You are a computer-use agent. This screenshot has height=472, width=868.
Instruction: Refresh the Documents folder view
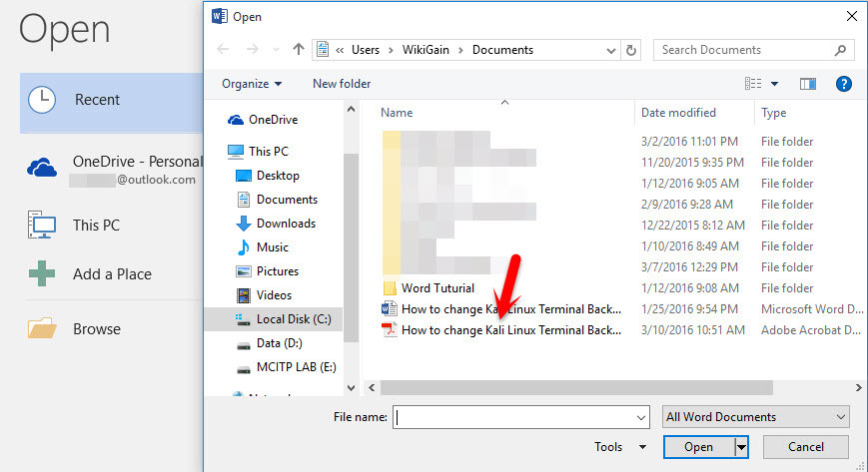tap(631, 50)
